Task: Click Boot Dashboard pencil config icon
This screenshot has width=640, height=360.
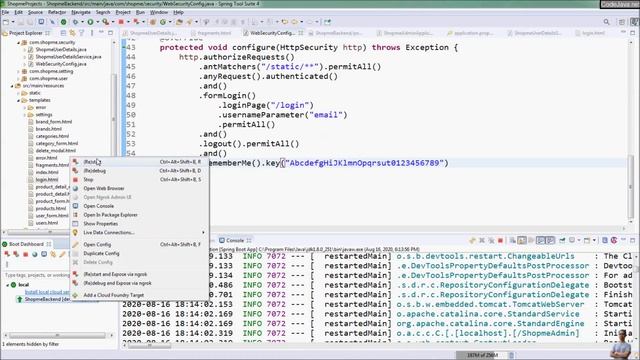Action: (x=62, y=254)
